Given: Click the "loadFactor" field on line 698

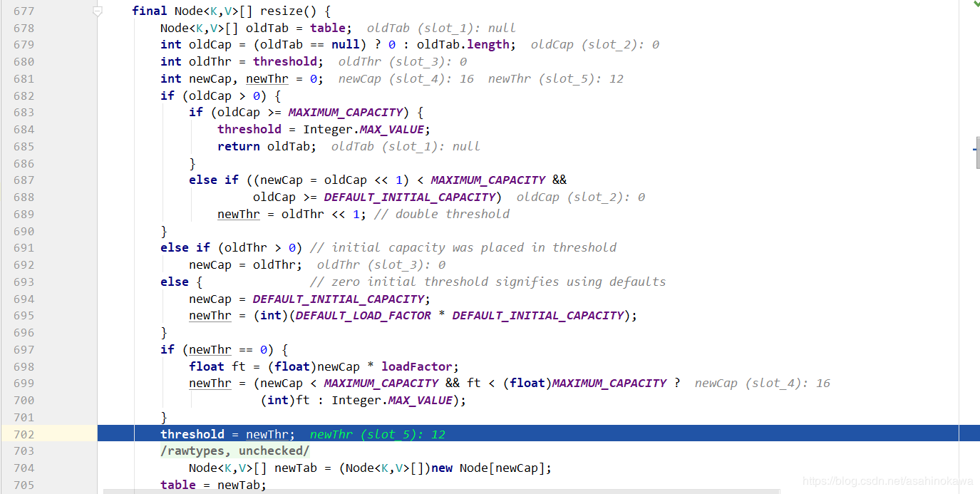Looking at the screenshot, I should 416,366.
